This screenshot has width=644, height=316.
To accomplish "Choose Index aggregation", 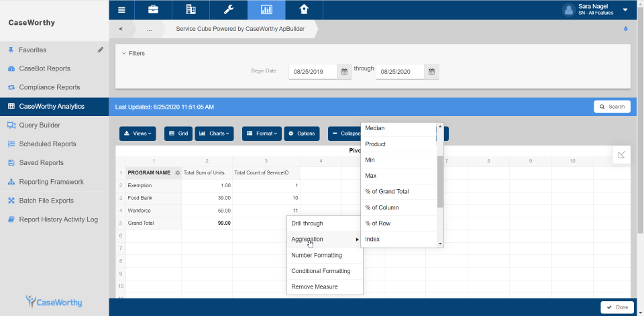I will tap(398, 239).
